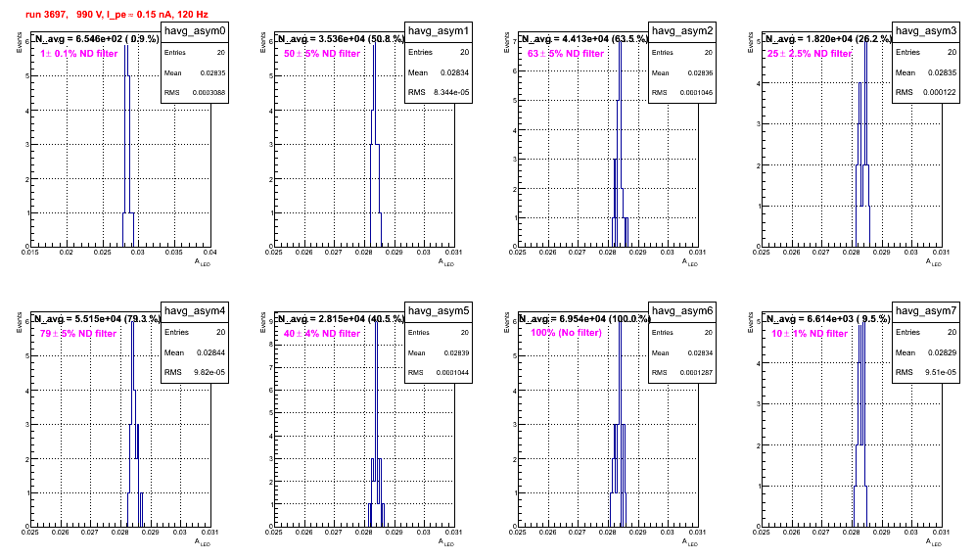The image size is (975, 560).
Task: Click the A_LED axis label under havg_asym0 plot
Action: click(203, 262)
